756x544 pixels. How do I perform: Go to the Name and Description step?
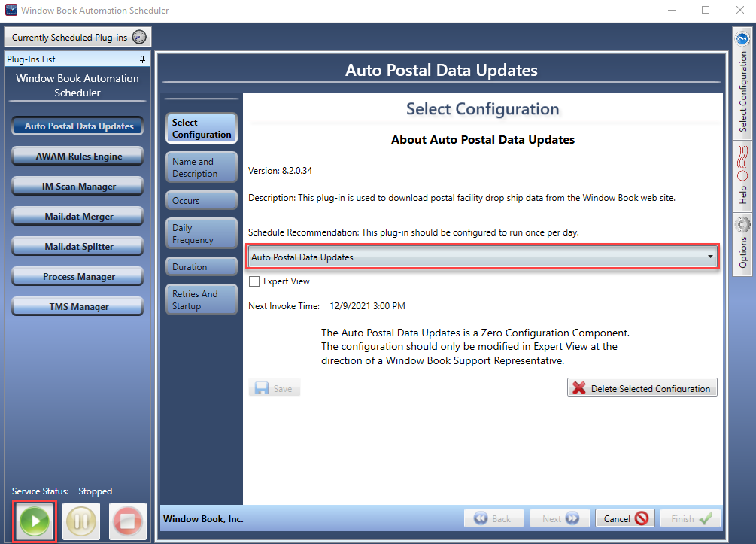(x=202, y=167)
